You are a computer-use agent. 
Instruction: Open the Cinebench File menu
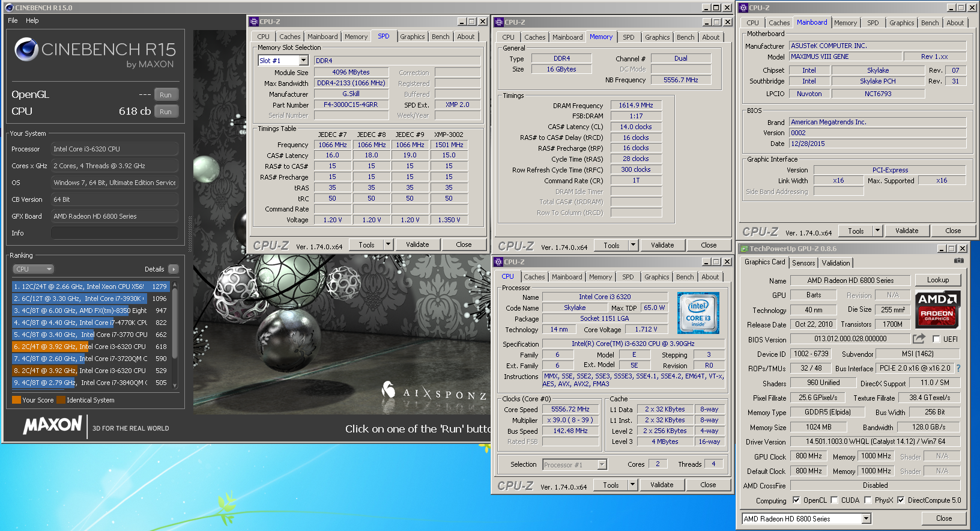[13, 20]
